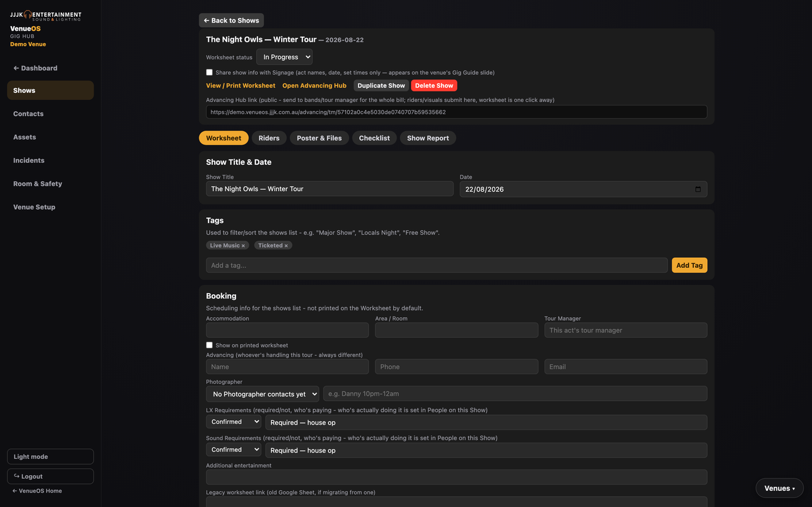
Task: Click the Area / Room input field
Action: tap(457, 330)
